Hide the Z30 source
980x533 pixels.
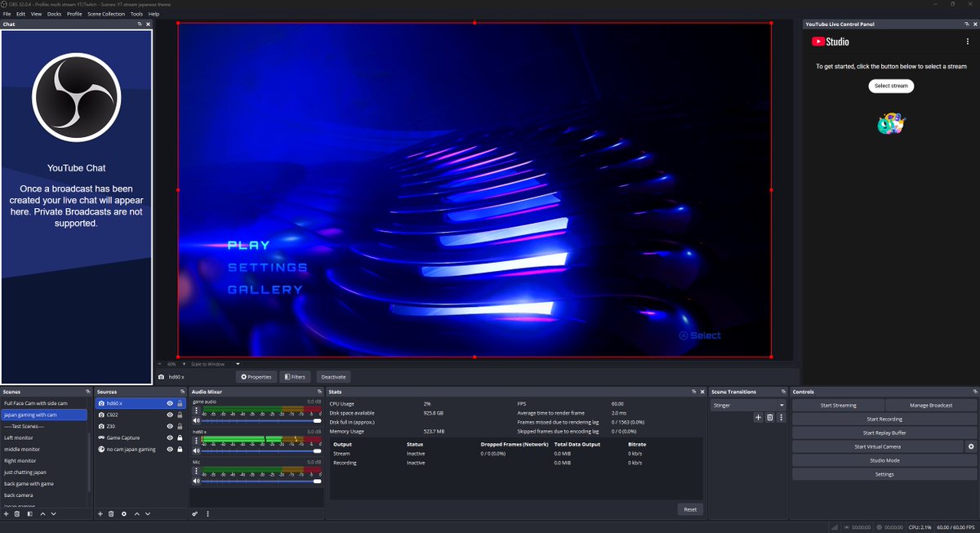pyautogui.click(x=170, y=426)
